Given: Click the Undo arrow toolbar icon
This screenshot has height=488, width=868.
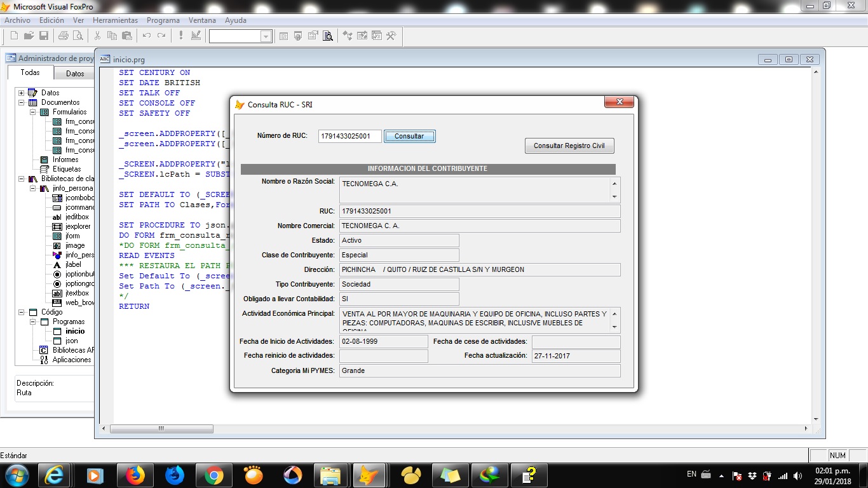Looking at the screenshot, I should (147, 36).
